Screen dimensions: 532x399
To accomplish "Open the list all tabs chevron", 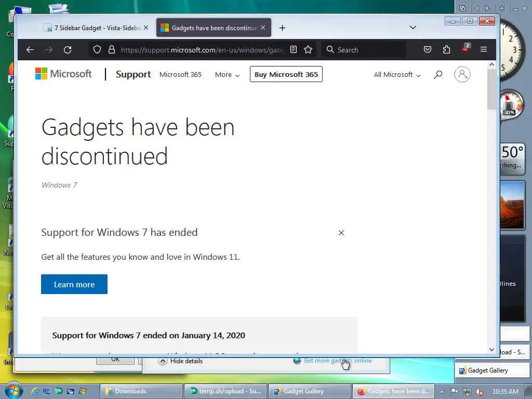I will [x=413, y=28].
